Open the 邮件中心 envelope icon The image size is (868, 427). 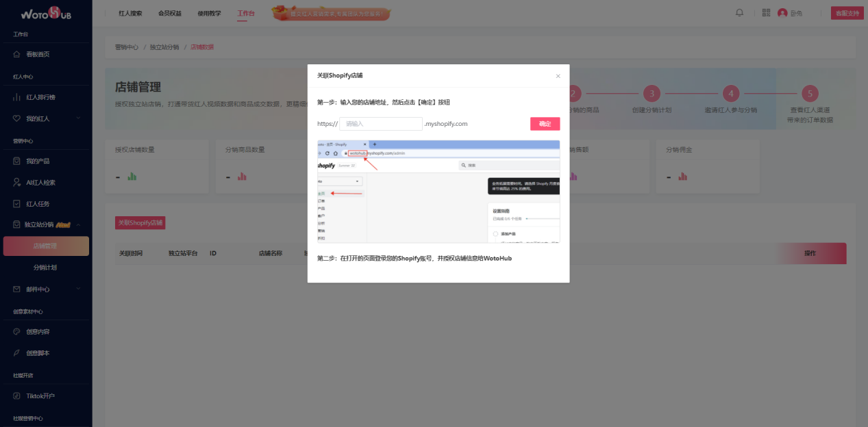click(17, 289)
